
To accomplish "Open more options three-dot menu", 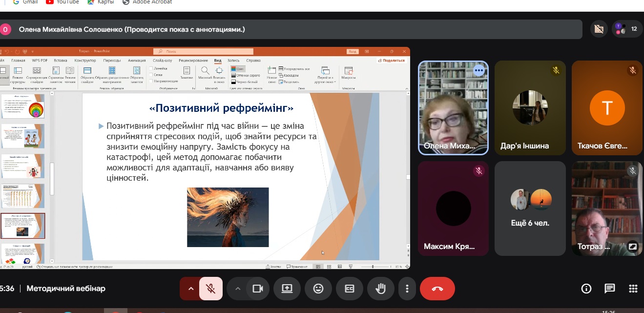I will (407, 289).
